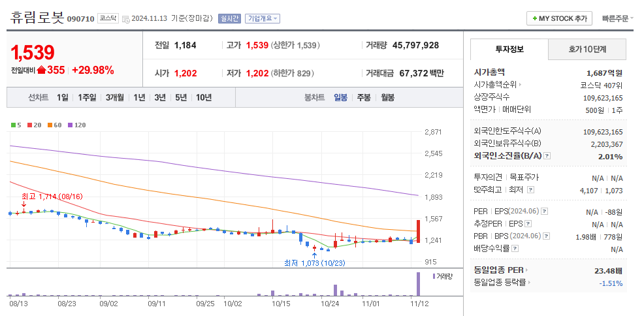
Task: Click the help icon next to 52주최고 최저
Action: tap(530, 190)
